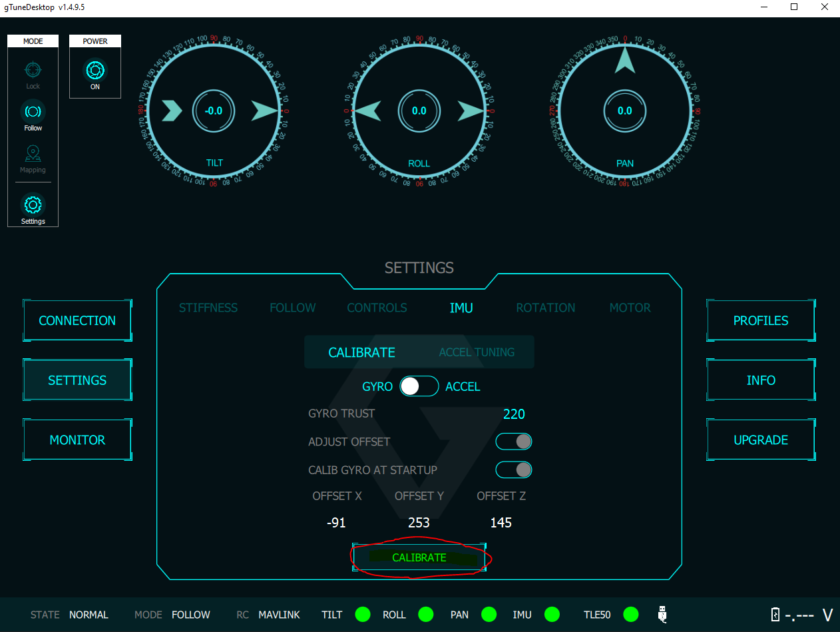Viewport: 840px width, 632px height.
Task: Switch to the Motor tab
Action: pos(630,308)
